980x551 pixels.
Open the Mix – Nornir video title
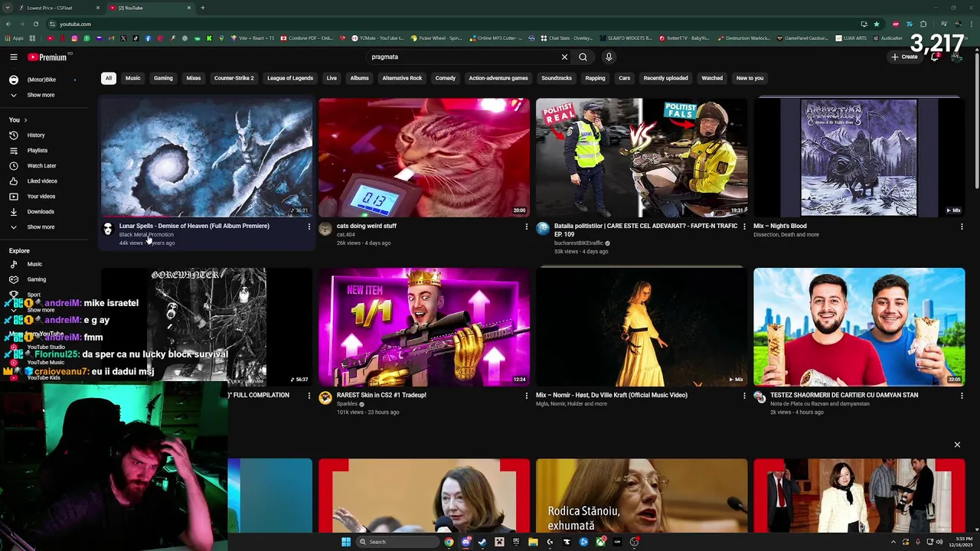pos(612,395)
